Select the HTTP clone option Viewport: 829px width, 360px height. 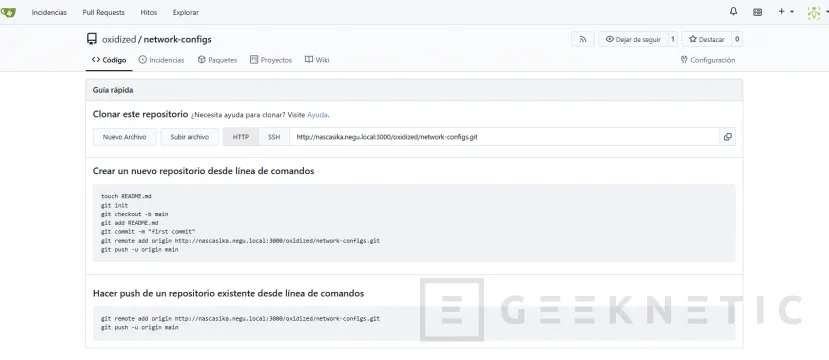(x=241, y=137)
